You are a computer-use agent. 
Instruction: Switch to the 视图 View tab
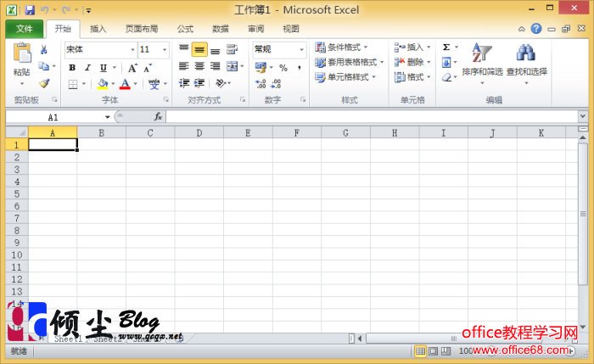[291, 29]
